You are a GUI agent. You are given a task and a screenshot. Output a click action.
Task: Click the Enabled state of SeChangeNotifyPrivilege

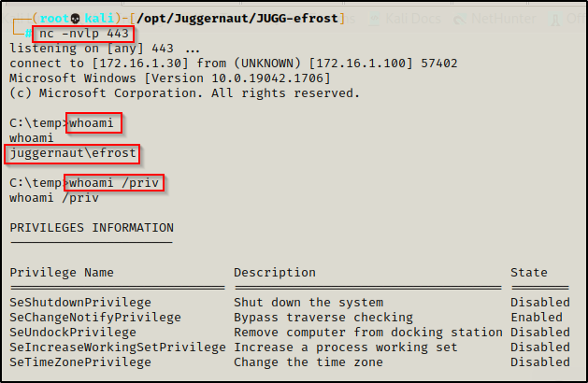coord(537,318)
